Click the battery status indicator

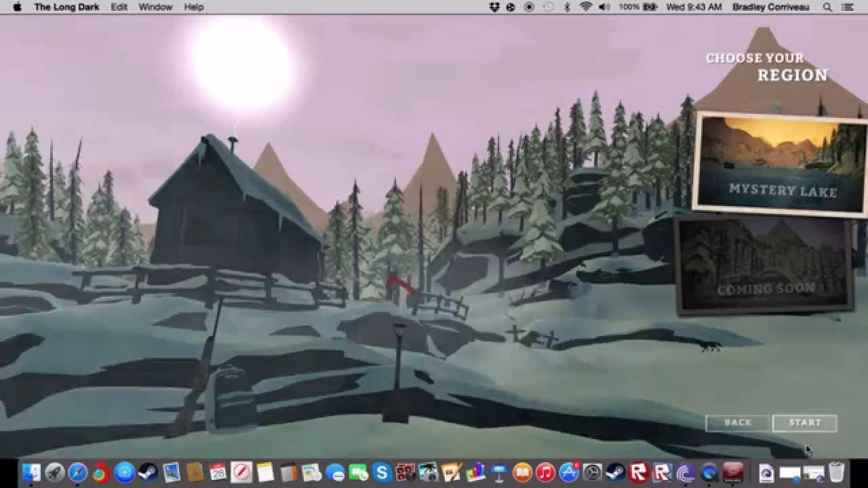point(638,7)
